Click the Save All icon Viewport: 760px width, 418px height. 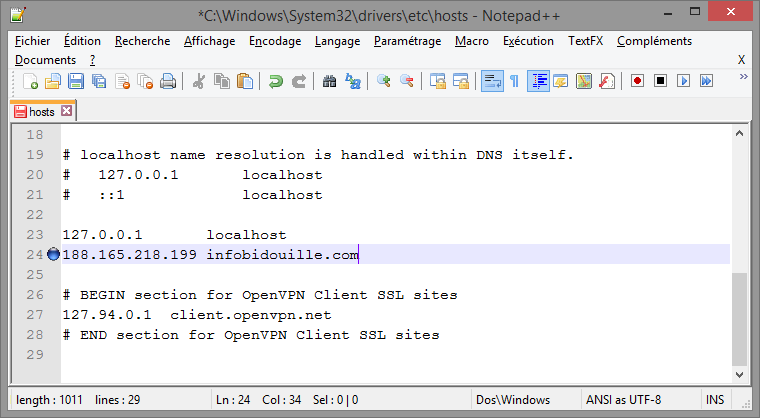click(x=99, y=81)
